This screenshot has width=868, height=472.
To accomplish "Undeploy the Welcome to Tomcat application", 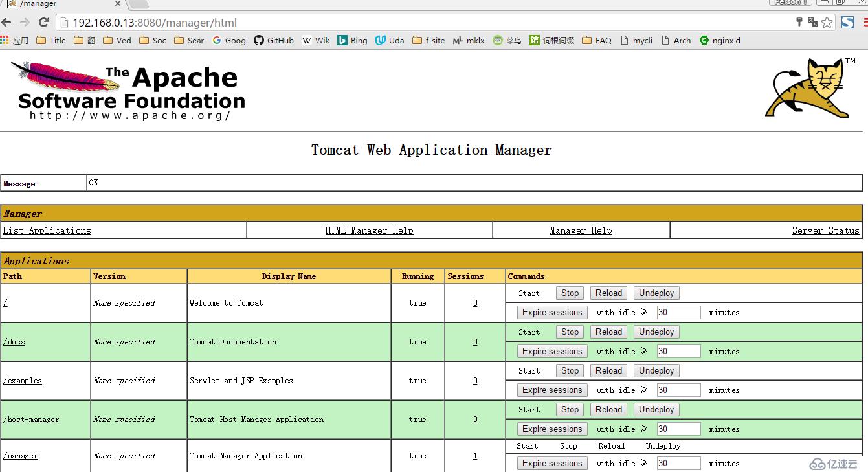I will pyautogui.click(x=656, y=293).
